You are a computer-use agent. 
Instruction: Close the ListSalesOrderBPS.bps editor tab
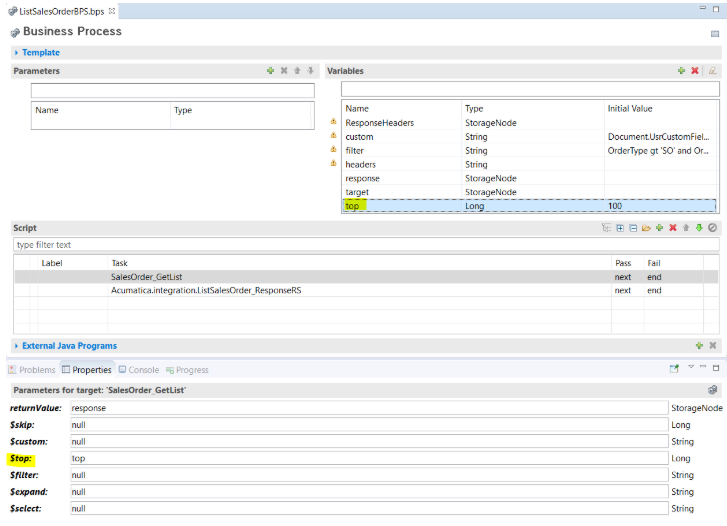pos(112,11)
